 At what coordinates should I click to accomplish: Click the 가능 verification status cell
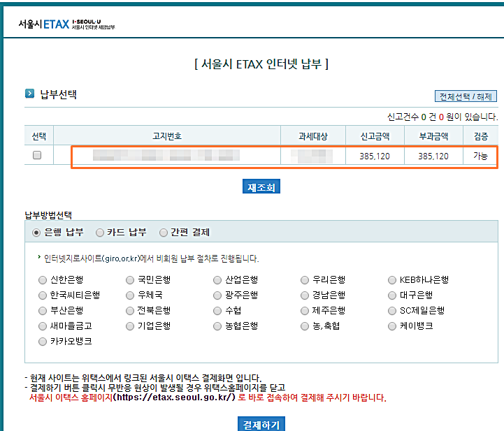click(480, 156)
